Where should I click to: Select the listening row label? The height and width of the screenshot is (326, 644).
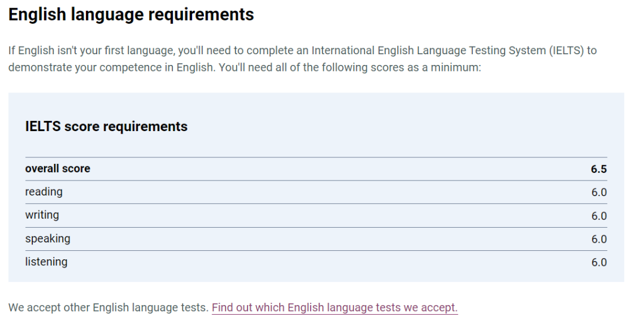[x=47, y=262]
